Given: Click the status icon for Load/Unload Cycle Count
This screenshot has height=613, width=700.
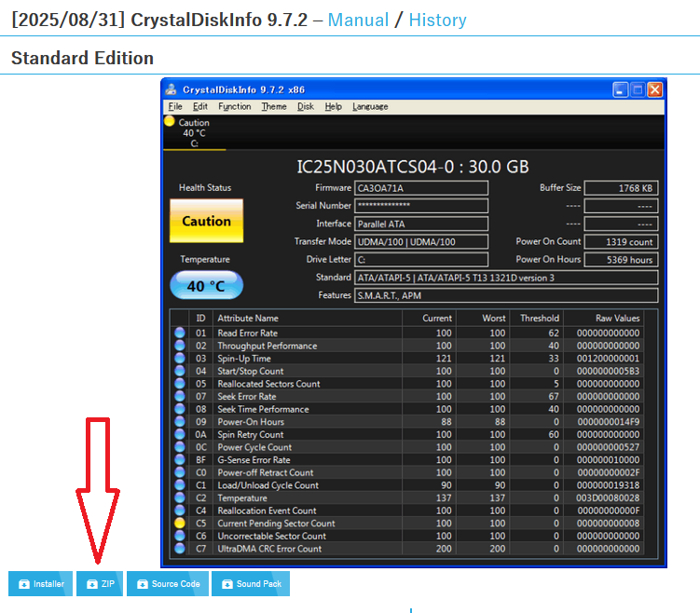Looking at the screenshot, I should pos(180,485).
